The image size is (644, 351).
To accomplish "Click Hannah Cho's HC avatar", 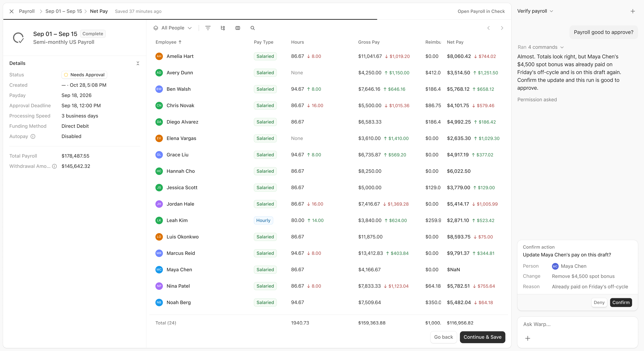I will (159, 171).
